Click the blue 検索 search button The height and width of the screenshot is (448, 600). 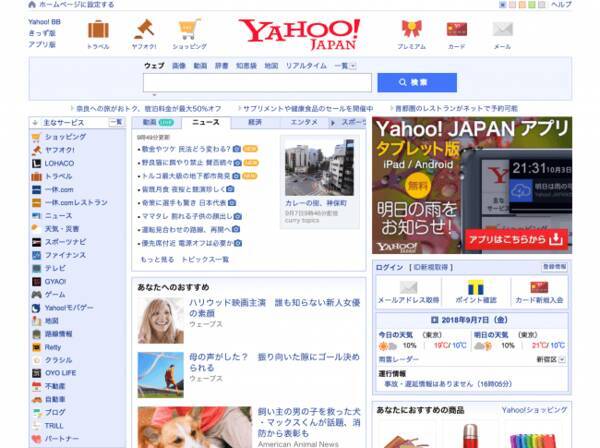coord(417,83)
